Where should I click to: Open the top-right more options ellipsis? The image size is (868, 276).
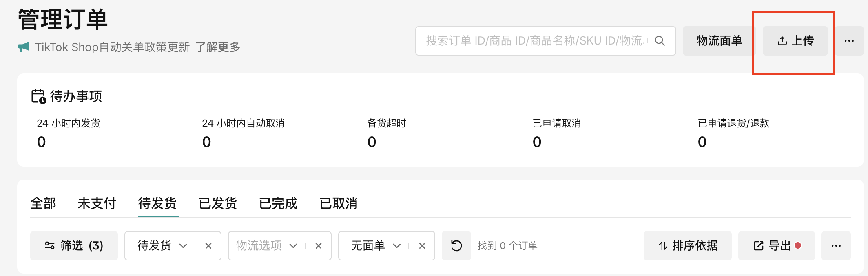pos(849,41)
